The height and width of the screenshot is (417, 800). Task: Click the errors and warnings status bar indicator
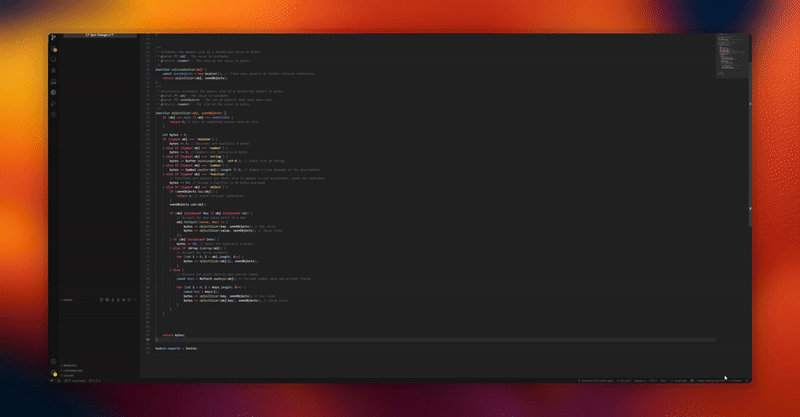95,381
